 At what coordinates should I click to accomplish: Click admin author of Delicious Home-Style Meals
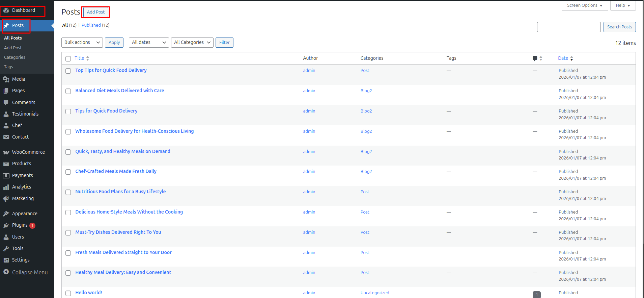(309, 212)
